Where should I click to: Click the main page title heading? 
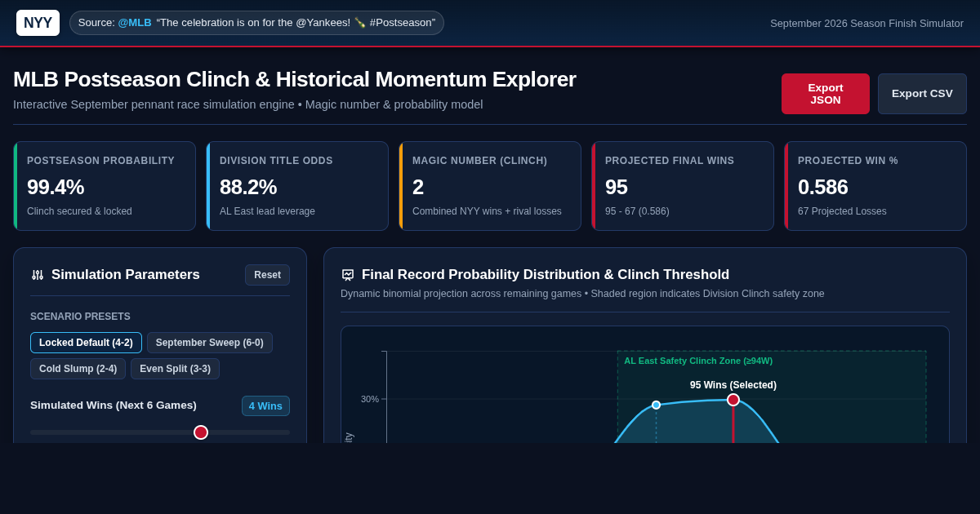[x=295, y=79]
